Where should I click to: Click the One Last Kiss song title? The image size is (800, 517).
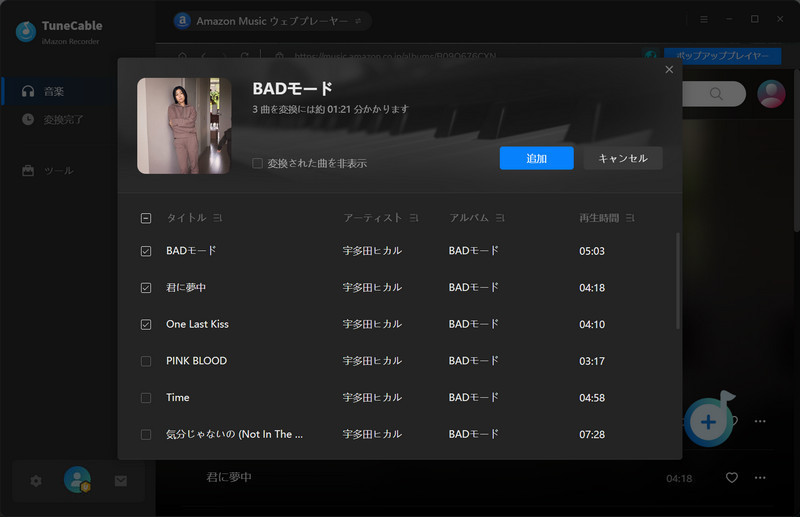click(x=197, y=324)
